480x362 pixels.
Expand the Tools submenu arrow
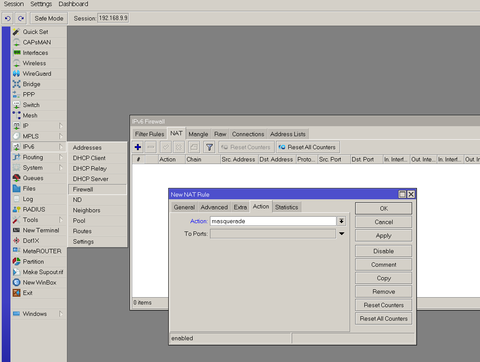pyautogui.click(x=61, y=220)
